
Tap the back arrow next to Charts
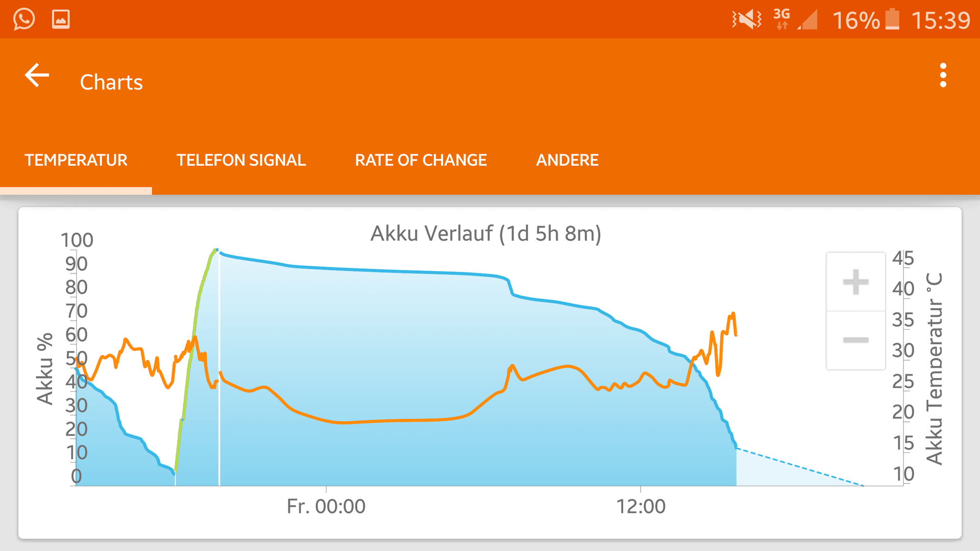coord(37,76)
